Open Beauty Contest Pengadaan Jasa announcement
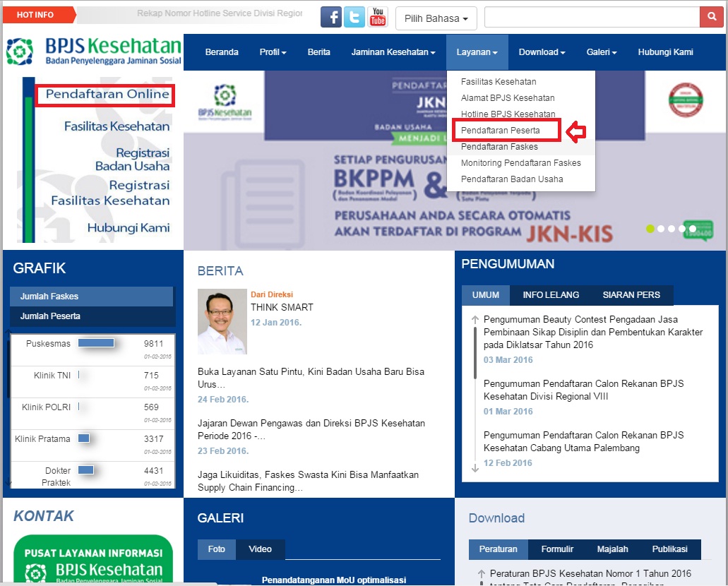The width and height of the screenshot is (728, 586). (x=593, y=332)
